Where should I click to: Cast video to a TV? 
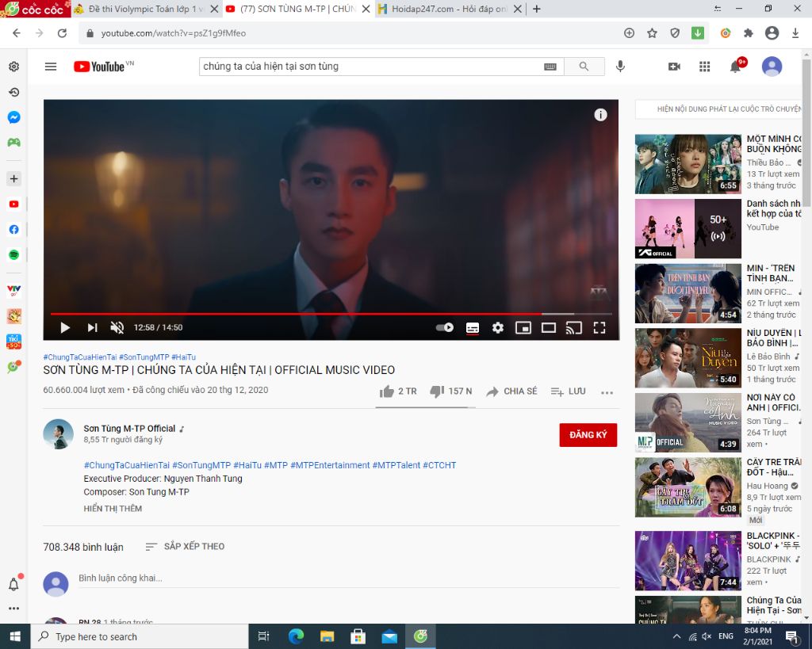[x=574, y=327]
